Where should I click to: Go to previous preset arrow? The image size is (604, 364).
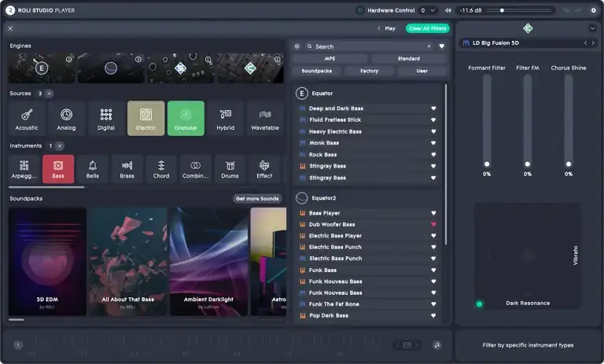pyautogui.click(x=585, y=43)
